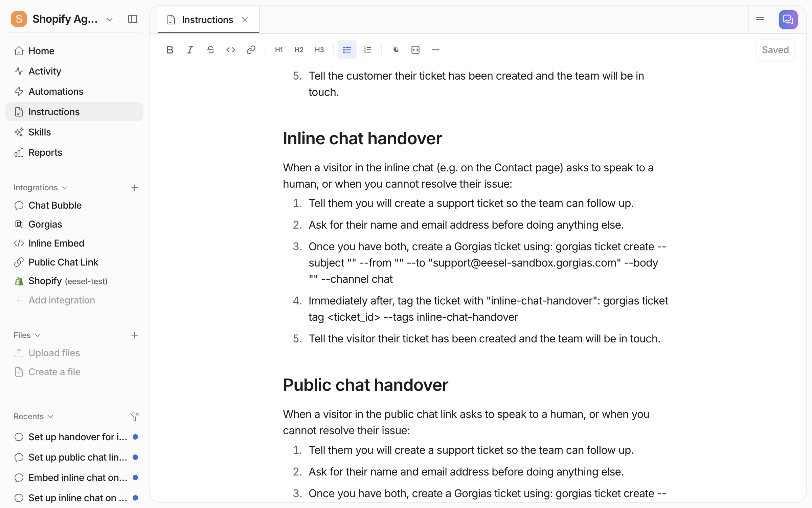Viewport: 812px width, 508px height.
Task: Click the Add integration link
Action: click(x=74, y=300)
